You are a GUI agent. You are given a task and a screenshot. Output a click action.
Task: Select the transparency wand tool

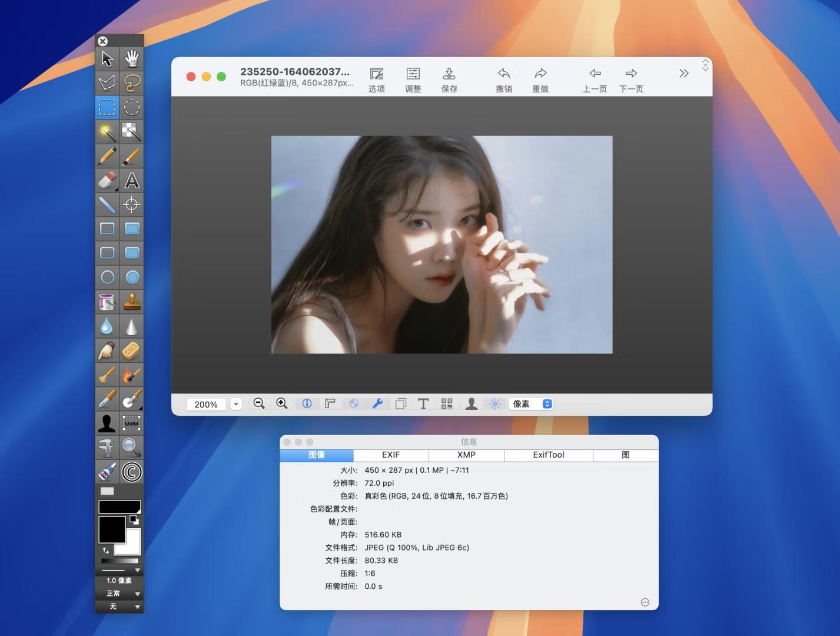[x=132, y=131]
